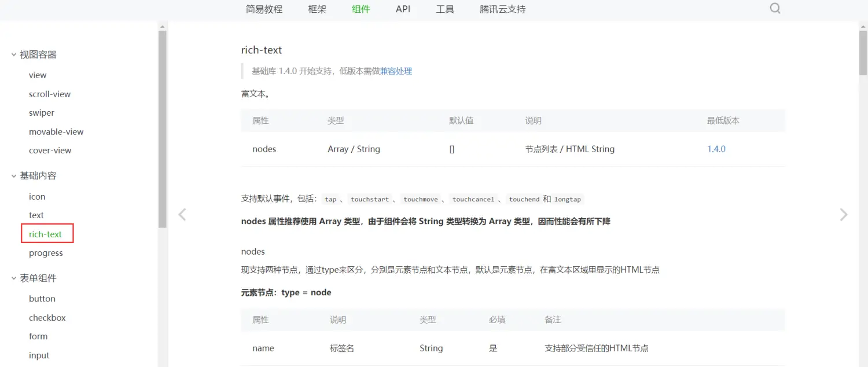Select scroll-view in sidebar
Viewport: 868px width, 367px height.
tap(50, 94)
